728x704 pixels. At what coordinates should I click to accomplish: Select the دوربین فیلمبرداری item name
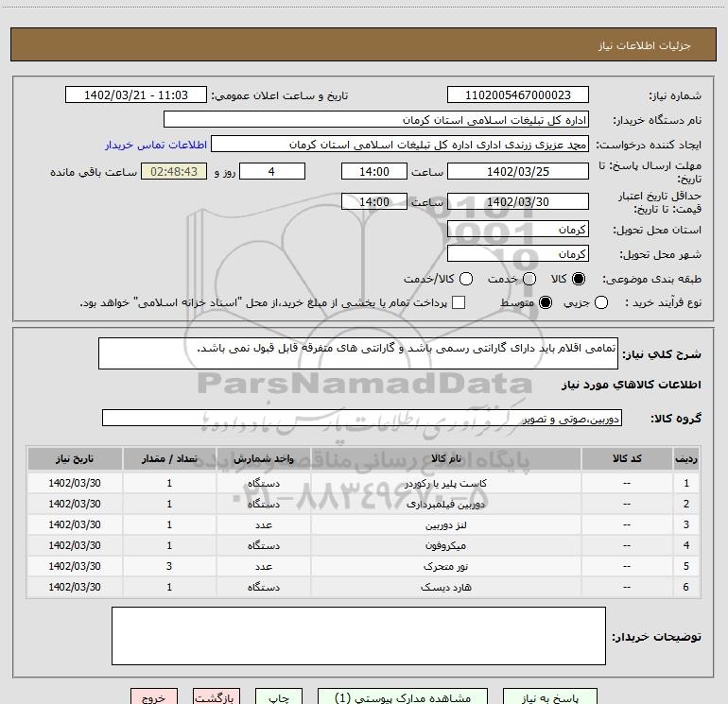pyautogui.click(x=445, y=504)
